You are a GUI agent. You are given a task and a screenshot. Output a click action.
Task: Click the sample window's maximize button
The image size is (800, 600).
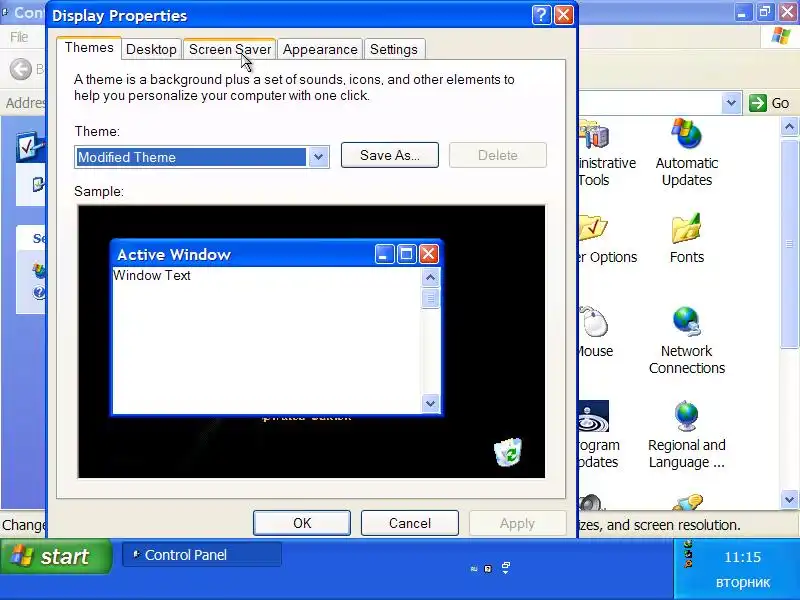(x=407, y=254)
